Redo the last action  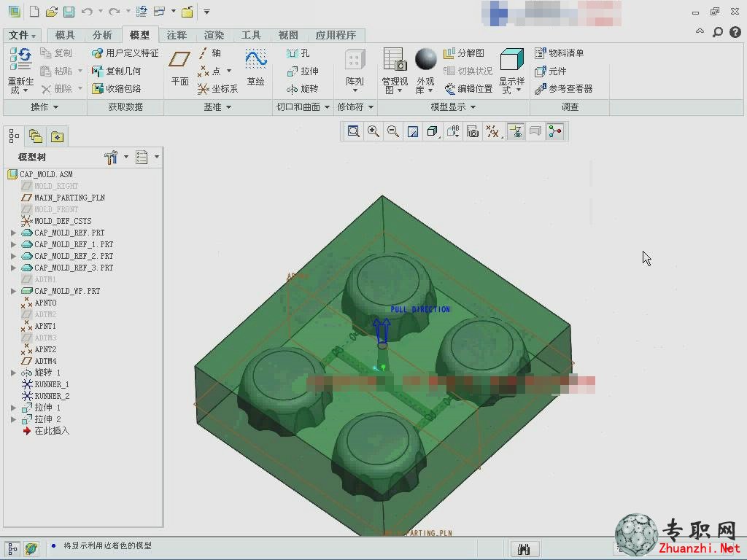(x=114, y=12)
